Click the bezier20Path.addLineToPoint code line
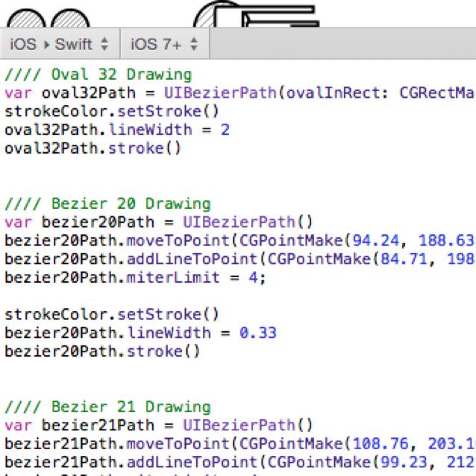This screenshot has width=476, height=476. click(x=239, y=259)
